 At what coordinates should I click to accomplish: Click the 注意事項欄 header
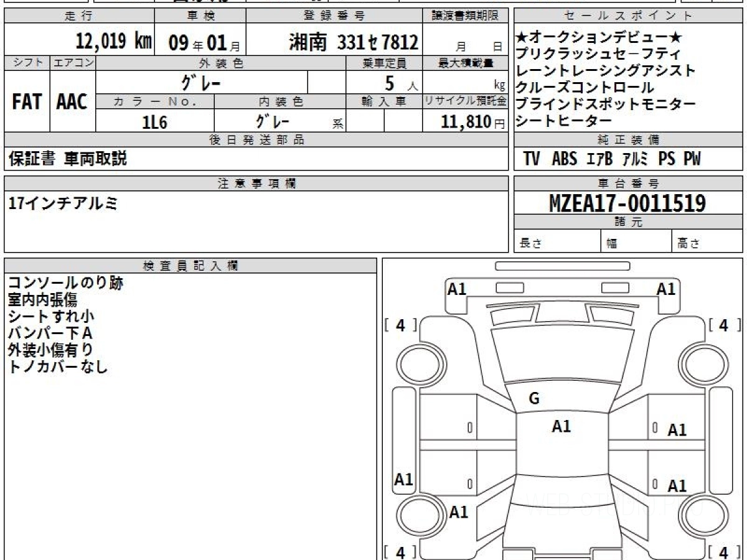click(256, 183)
